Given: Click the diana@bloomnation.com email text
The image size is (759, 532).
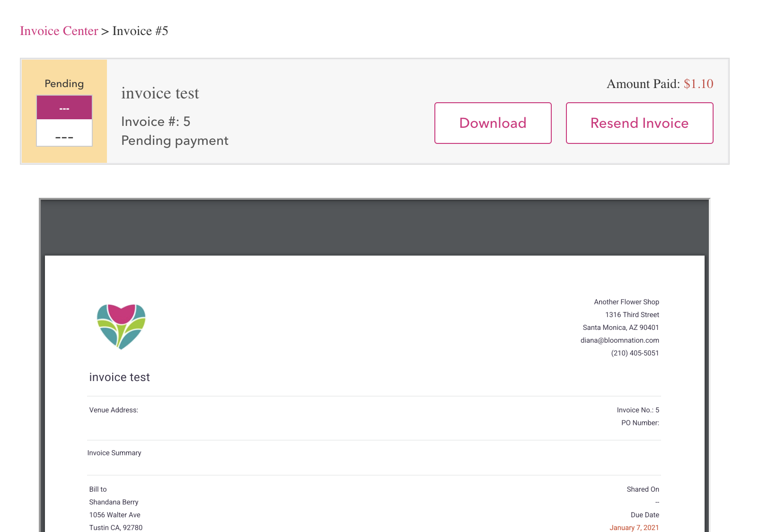Looking at the screenshot, I should (x=620, y=340).
